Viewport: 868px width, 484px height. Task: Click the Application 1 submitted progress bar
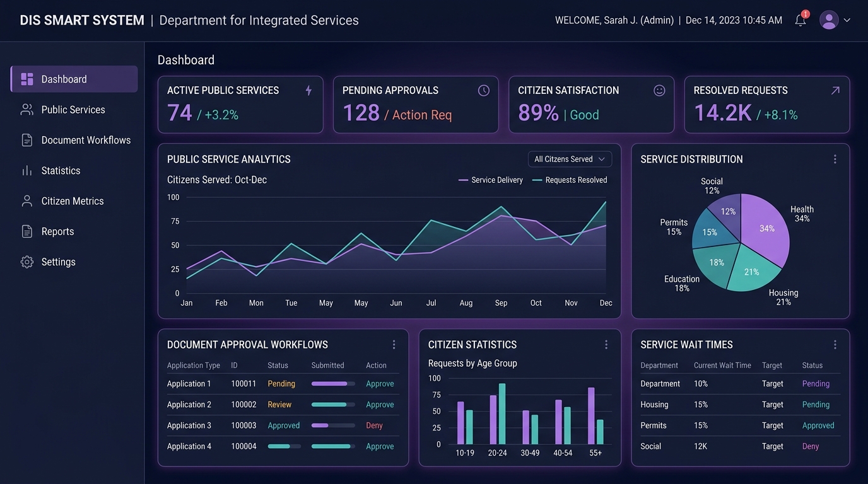coord(333,384)
